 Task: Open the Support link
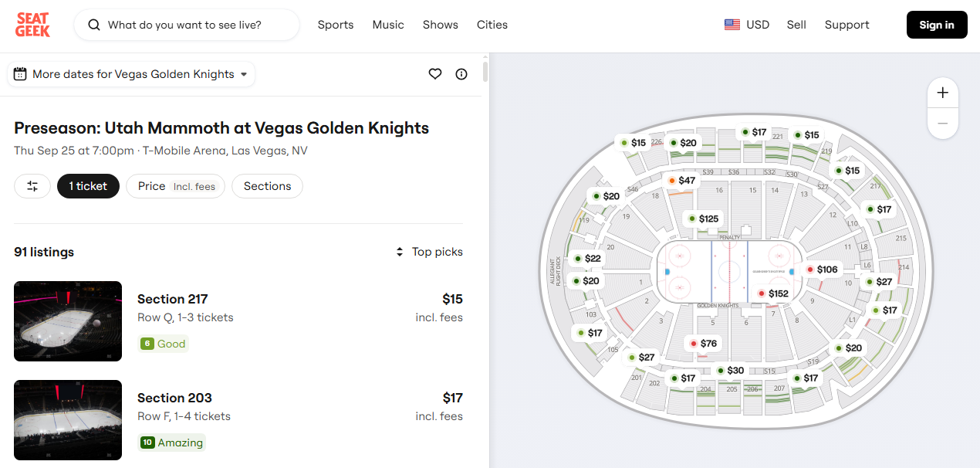(847, 25)
